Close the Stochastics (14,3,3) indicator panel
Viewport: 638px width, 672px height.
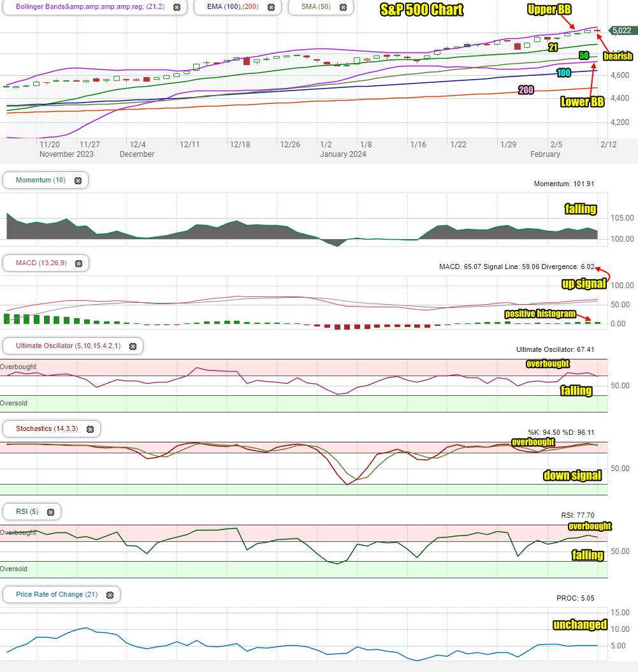point(90,430)
